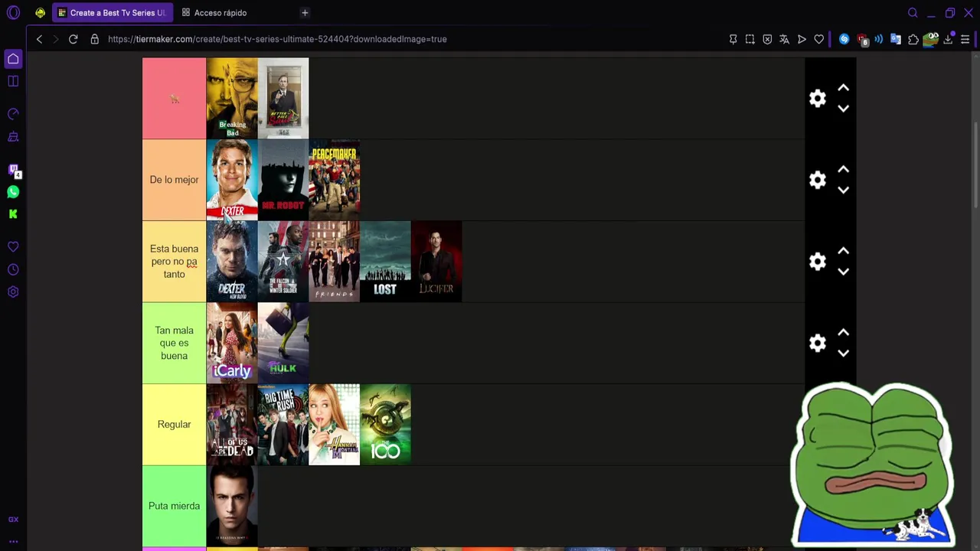Image resolution: width=980 pixels, height=551 pixels.
Task: Move top pink tier down with chevron
Action: 843,109
